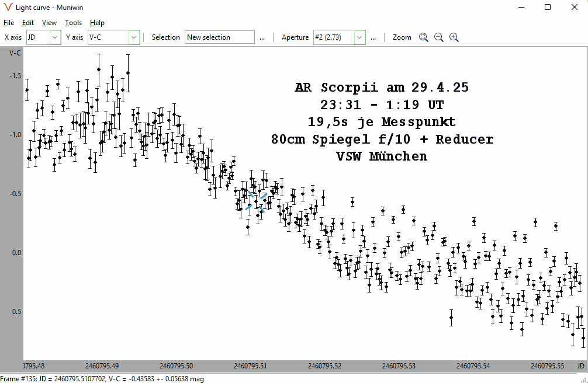Close the Light curve window
Viewport: 588px width, 383px height.
pos(575,7)
